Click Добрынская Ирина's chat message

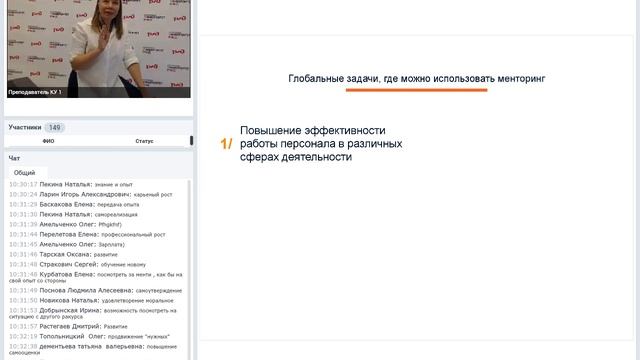point(93,313)
